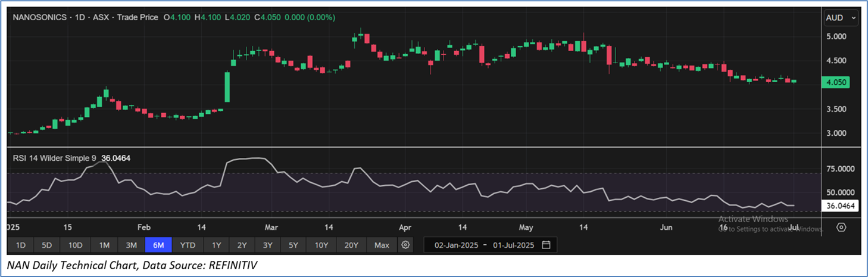
Task: Set chart range to 1Y
Action: tap(217, 245)
